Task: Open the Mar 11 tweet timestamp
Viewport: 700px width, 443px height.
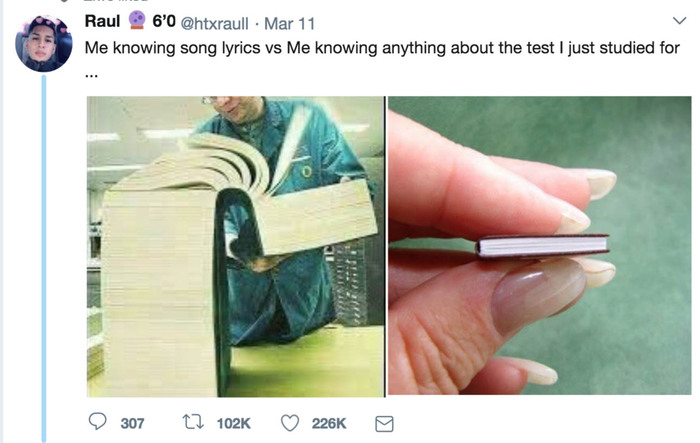Action: point(289,23)
